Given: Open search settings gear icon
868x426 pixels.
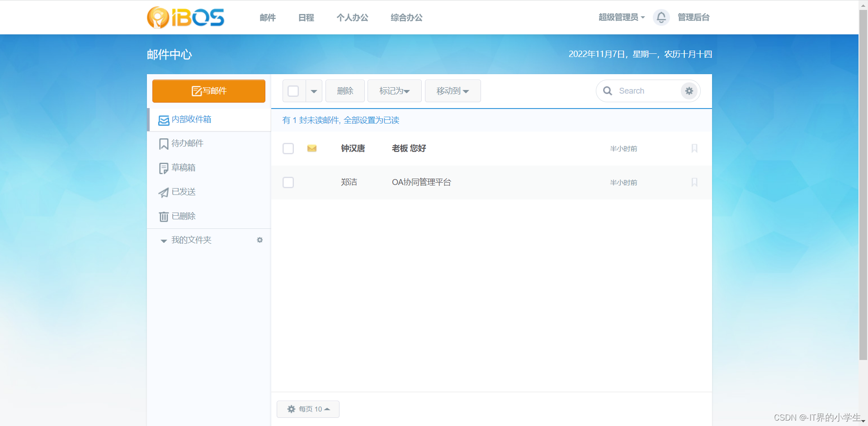Looking at the screenshot, I should pyautogui.click(x=689, y=90).
